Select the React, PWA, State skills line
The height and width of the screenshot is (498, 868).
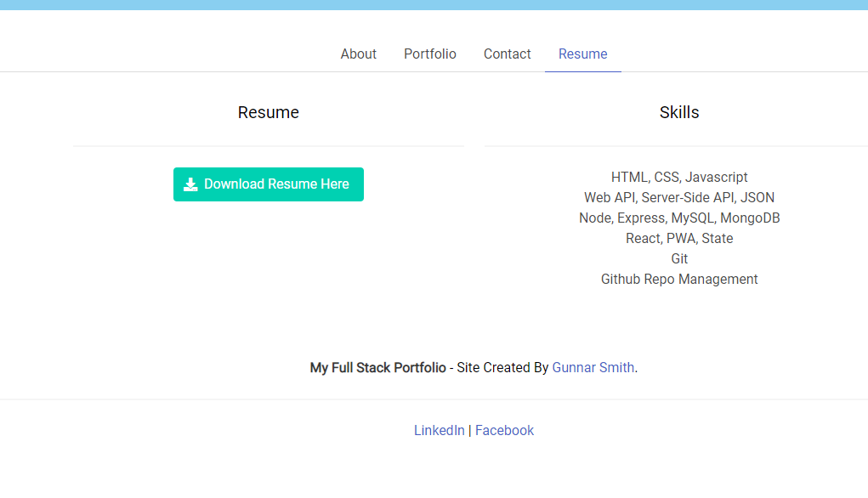tap(678, 238)
